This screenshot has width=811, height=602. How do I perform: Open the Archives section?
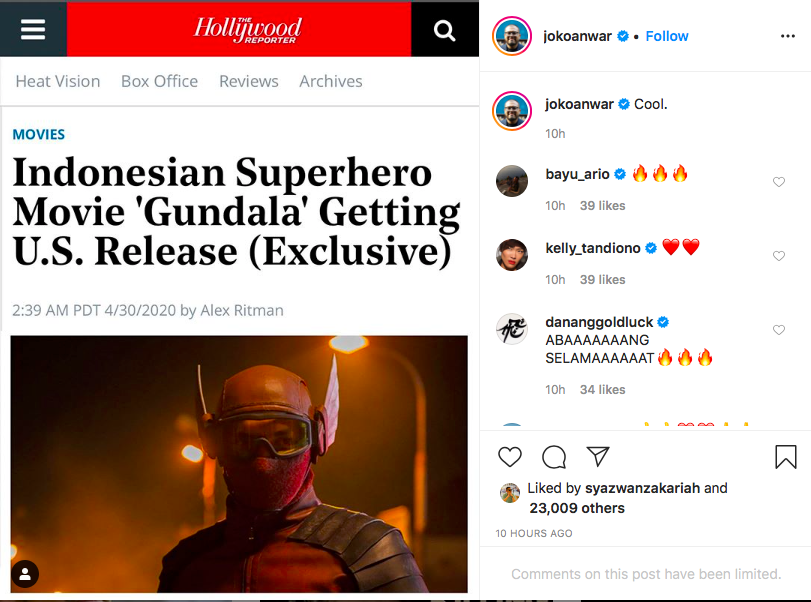tap(331, 81)
